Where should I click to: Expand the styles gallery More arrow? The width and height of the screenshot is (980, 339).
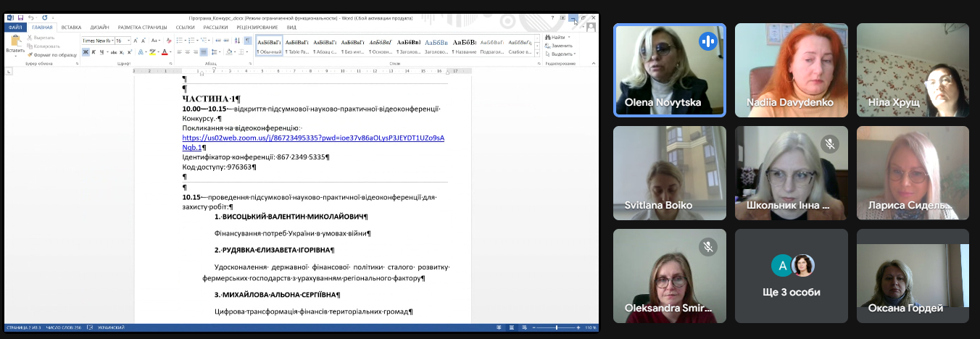click(537, 54)
